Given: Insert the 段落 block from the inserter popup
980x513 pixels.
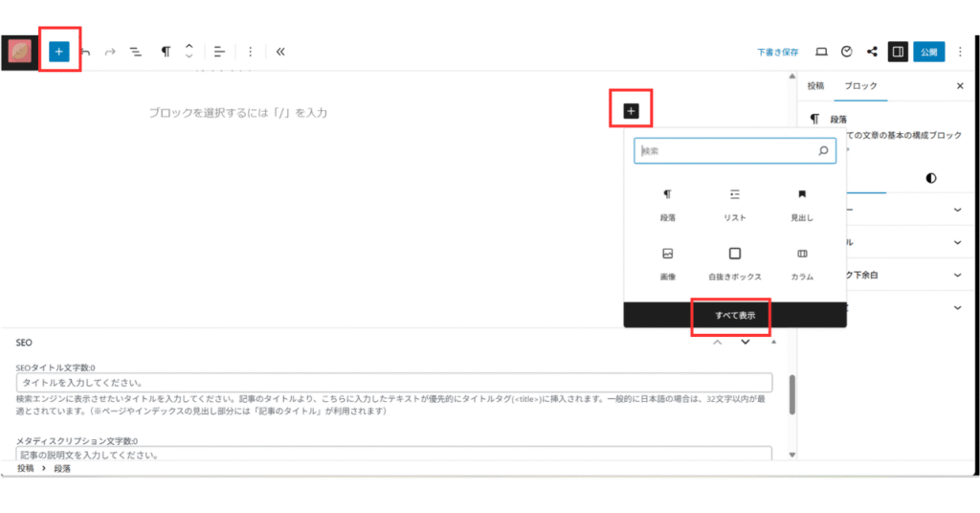Looking at the screenshot, I should click(667, 205).
